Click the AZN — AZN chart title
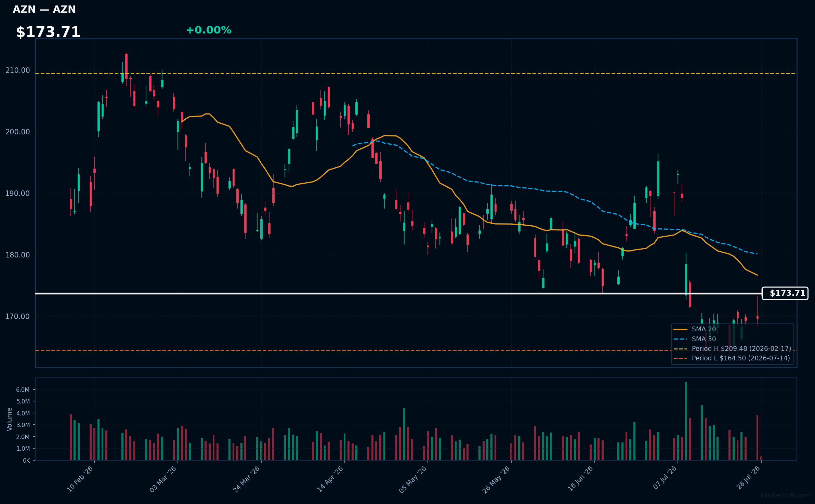The height and width of the screenshot is (504, 815). pos(44,9)
